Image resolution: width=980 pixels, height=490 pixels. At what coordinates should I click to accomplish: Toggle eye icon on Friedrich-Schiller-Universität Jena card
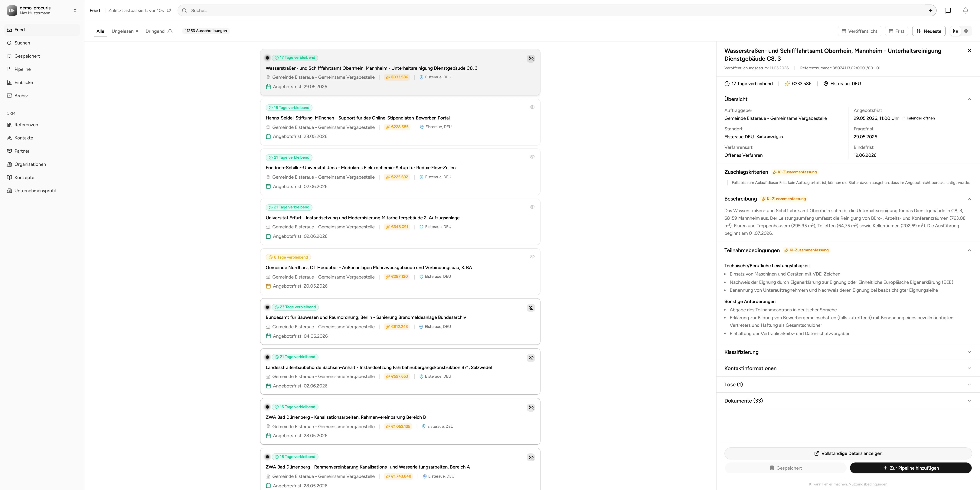tap(532, 157)
